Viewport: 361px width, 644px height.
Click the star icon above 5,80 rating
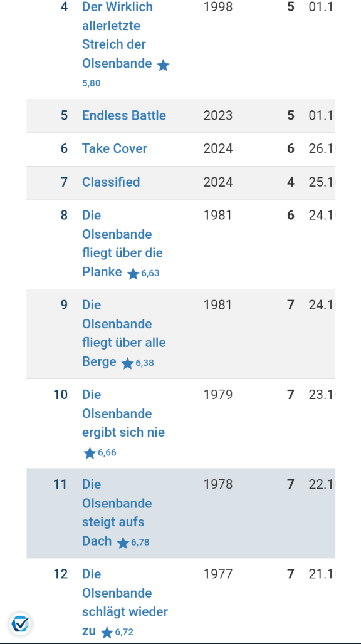[163, 65]
